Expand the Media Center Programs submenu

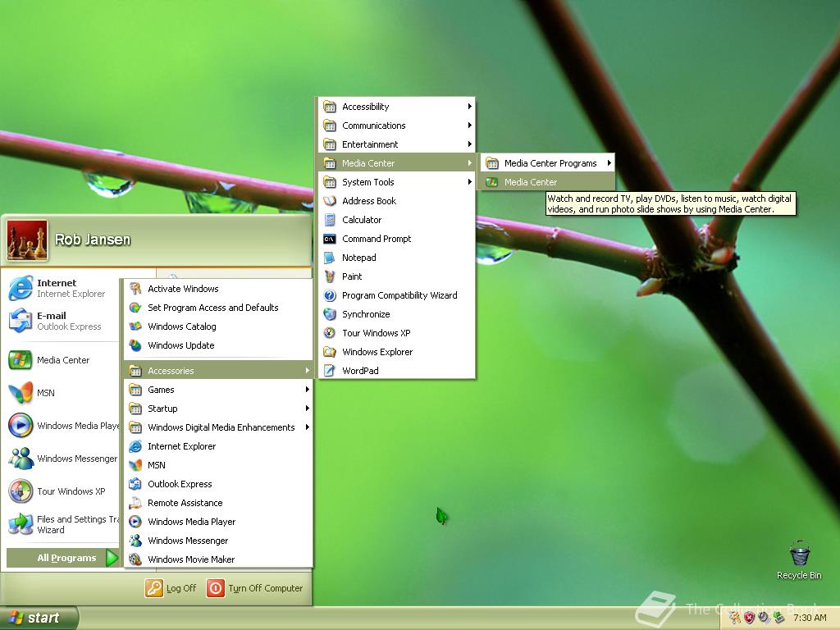coord(547,163)
